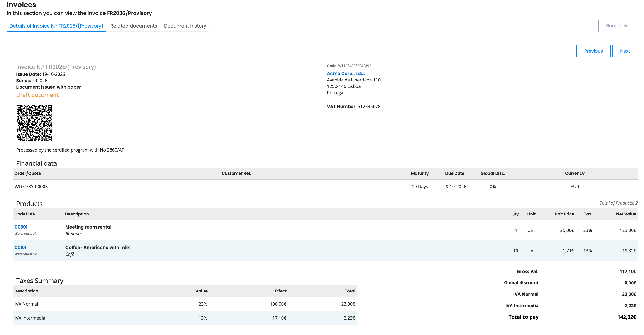Screen dimensions: 644x335
Task: Click the certified program No 2860/AT text
Action: 70,150
